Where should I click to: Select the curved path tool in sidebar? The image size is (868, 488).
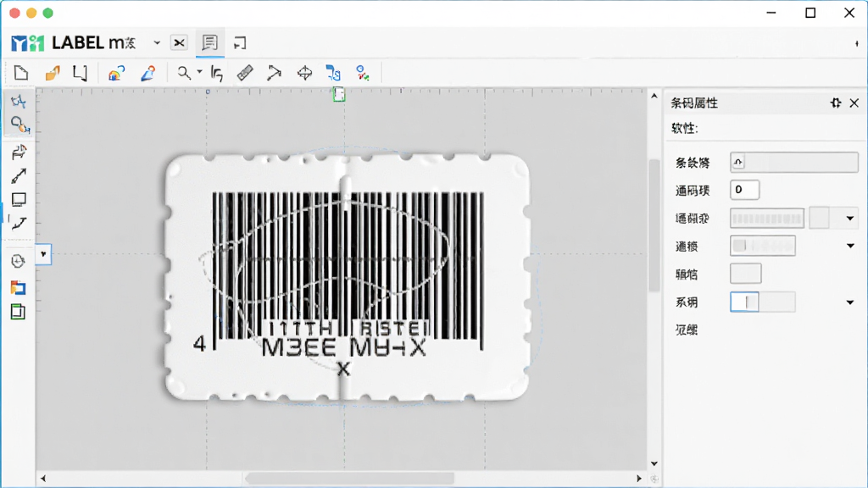point(19,223)
